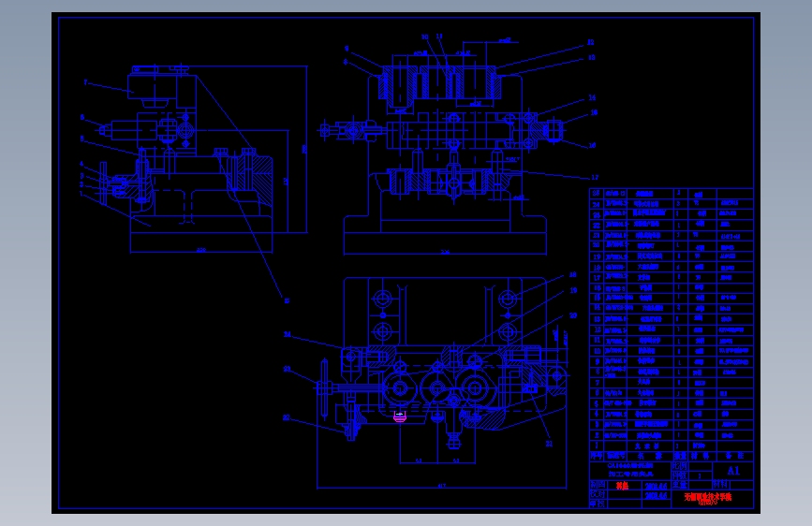This screenshot has width=812, height=526.
Task: Click callout number 7 in the side view
Action: click(x=85, y=82)
